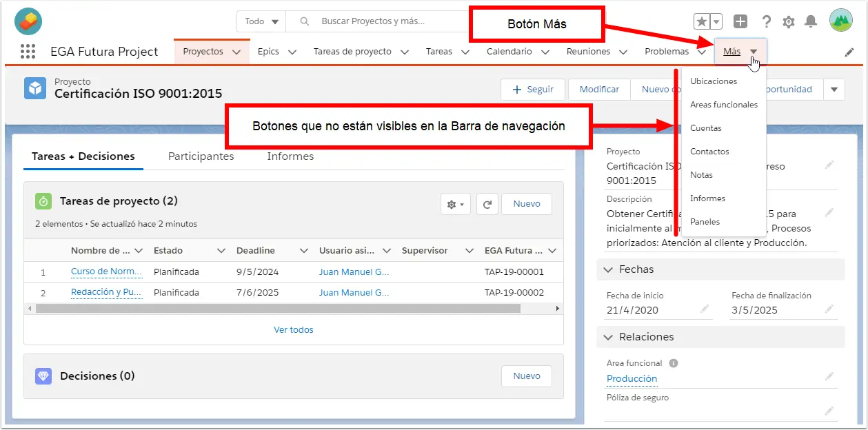The width and height of the screenshot is (868, 430).
Task: Edit the Descripción field pencil icon
Action: [x=829, y=212]
